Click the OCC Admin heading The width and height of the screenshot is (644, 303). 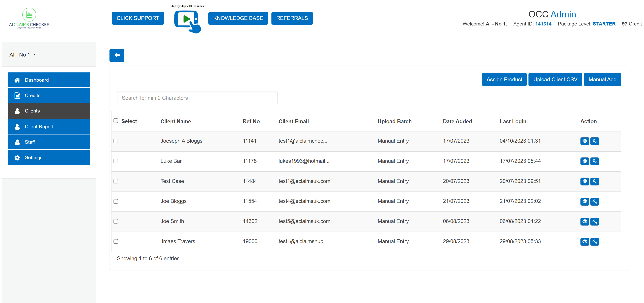click(x=552, y=14)
